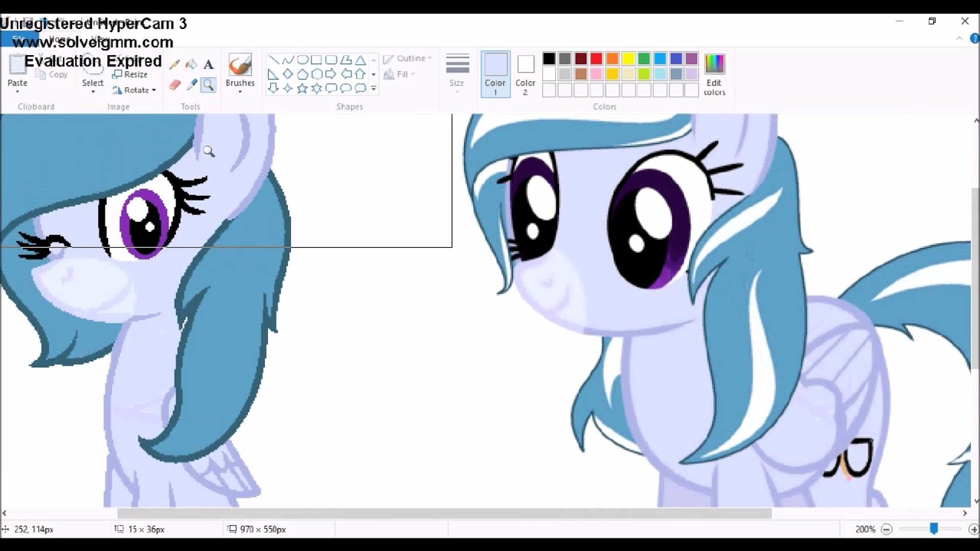Activate the Color 2 background selector
The height and width of the screenshot is (551, 980).
[x=525, y=74]
